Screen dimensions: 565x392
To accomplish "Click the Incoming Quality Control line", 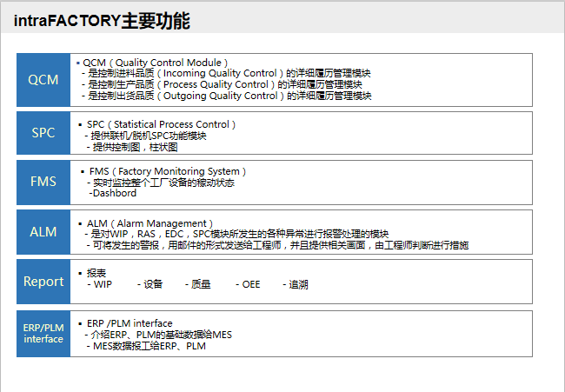I will [226, 74].
